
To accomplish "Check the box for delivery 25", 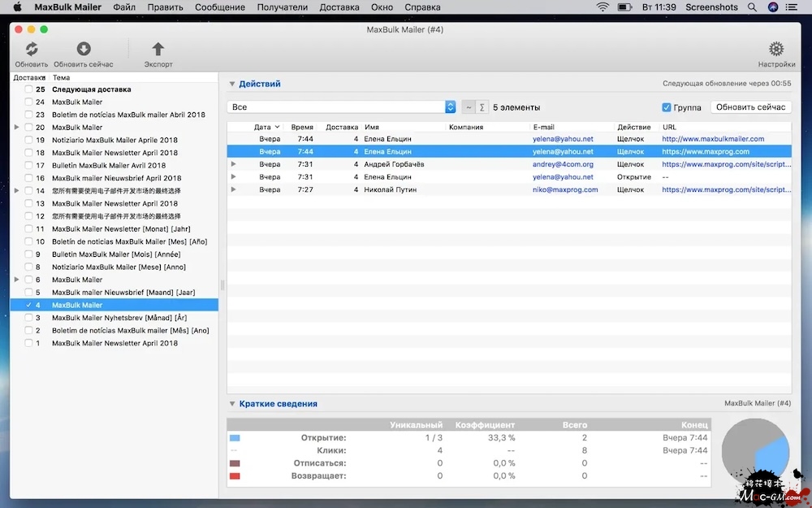I will click(x=29, y=89).
